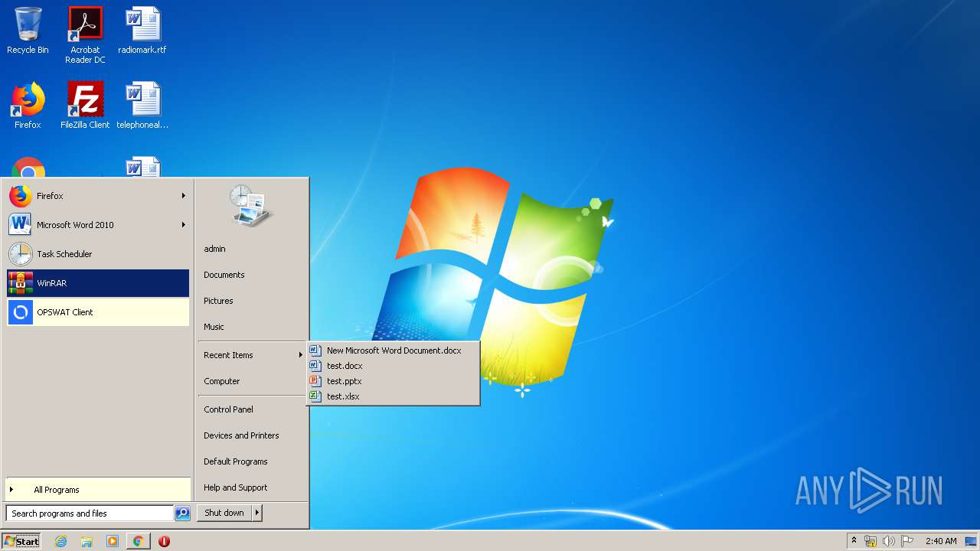Click Firefox icon in Start menu

pos(21,196)
